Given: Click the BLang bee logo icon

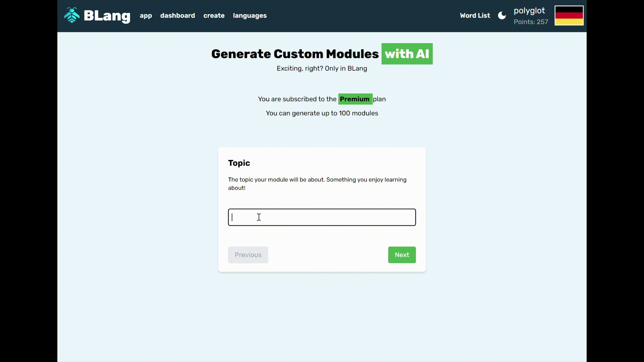Looking at the screenshot, I should (x=72, y=15).
